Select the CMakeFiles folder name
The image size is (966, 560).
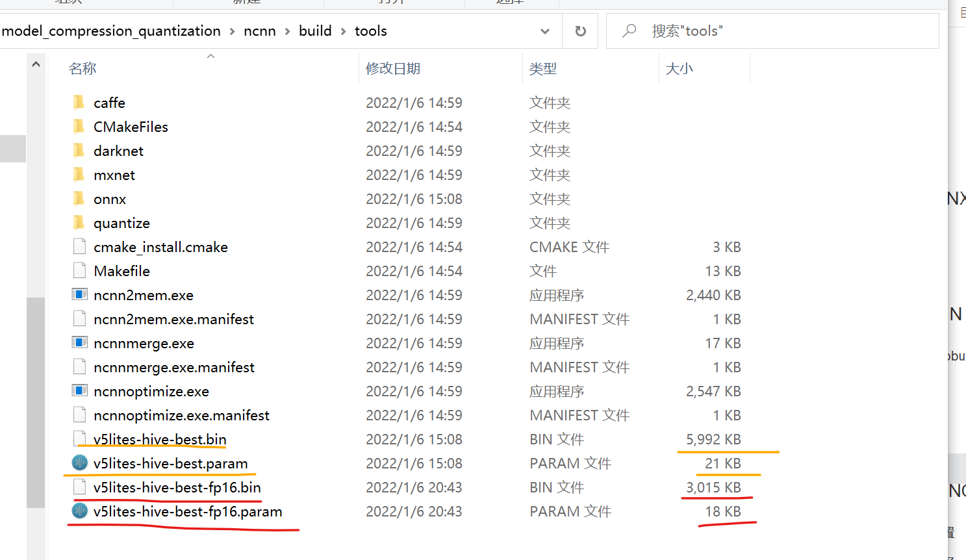(131, 127)
